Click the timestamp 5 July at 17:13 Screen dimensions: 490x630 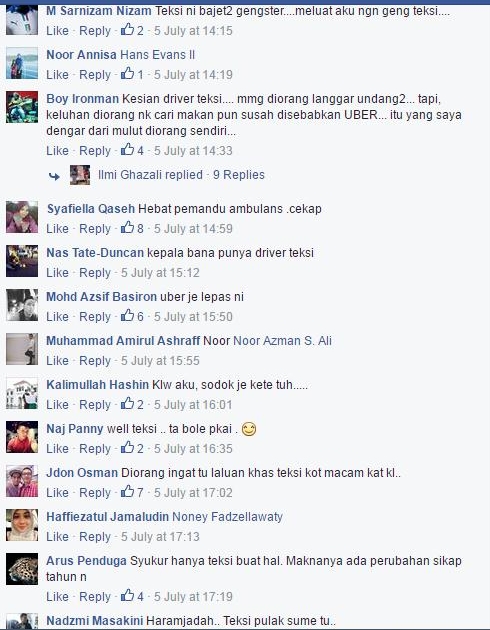[x=160, y=536]
